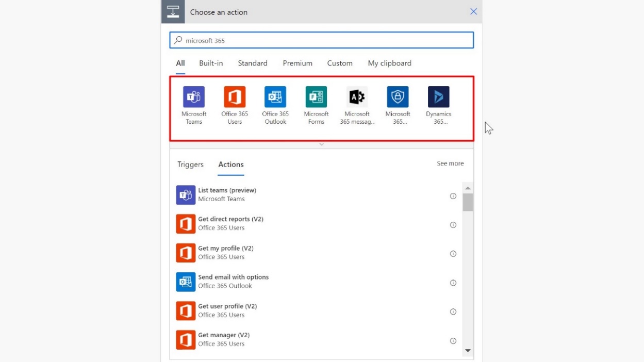644x362 pixels.
Task: Switch to the Custom tab
Action: point(340,63)
